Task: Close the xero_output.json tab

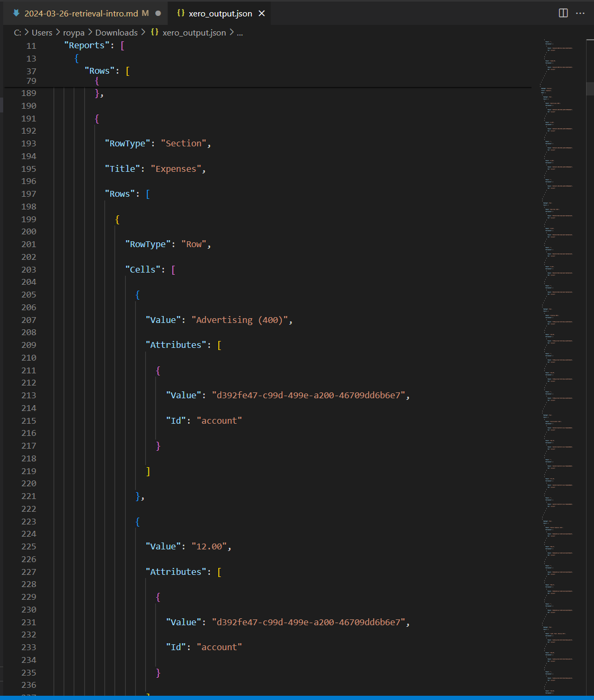Action: (262, 13)
